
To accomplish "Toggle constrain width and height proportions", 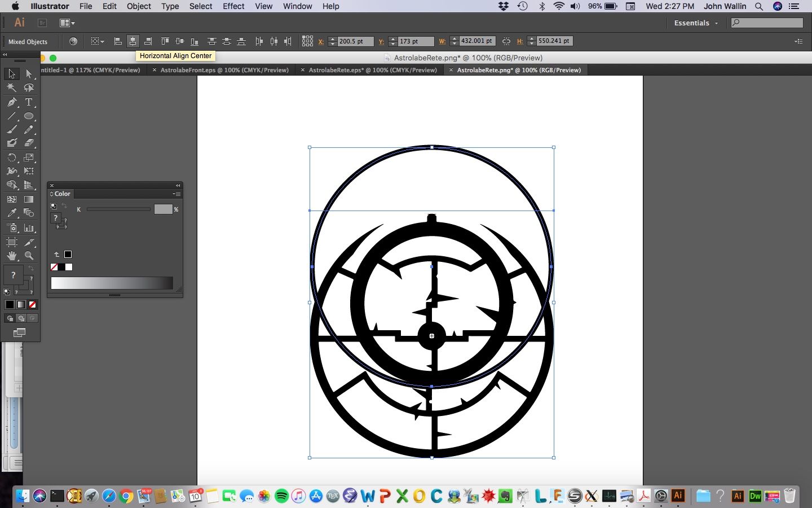I will pyautogui.click(x=506, y=41).
